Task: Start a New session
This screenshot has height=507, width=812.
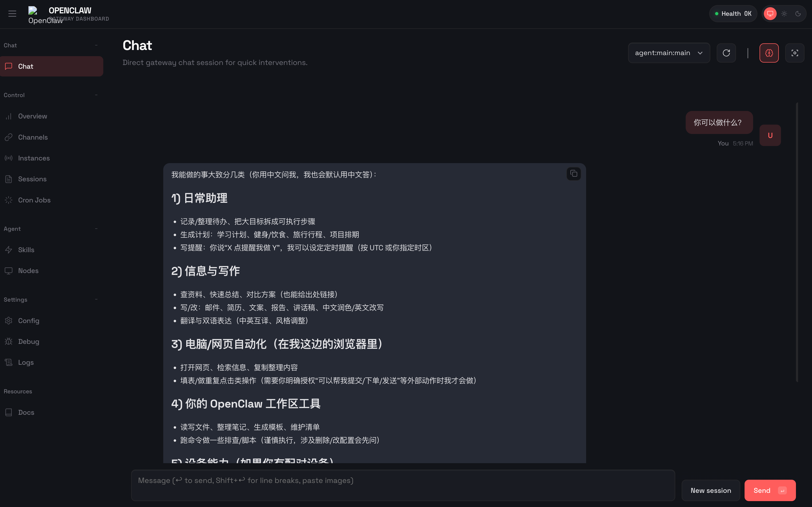Action: [710, 490]
